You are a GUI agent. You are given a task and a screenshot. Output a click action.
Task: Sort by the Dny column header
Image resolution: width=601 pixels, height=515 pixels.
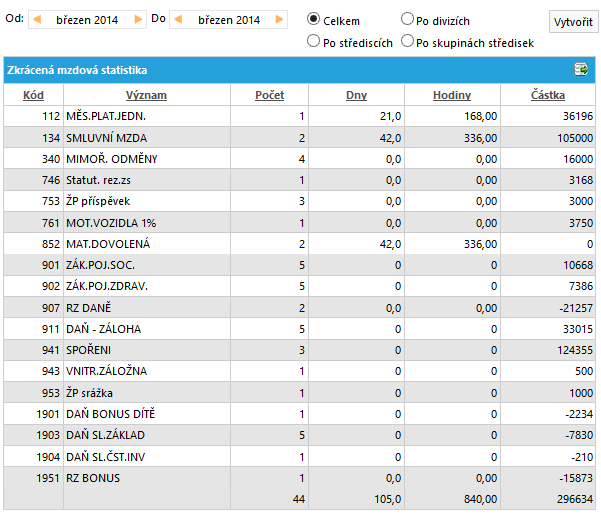click(356, 95)
